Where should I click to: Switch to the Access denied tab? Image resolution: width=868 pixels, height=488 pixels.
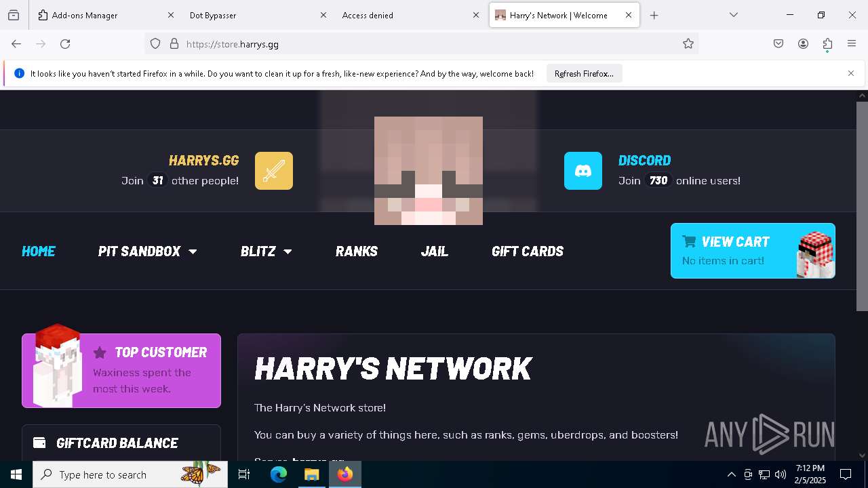pos(410,15)
